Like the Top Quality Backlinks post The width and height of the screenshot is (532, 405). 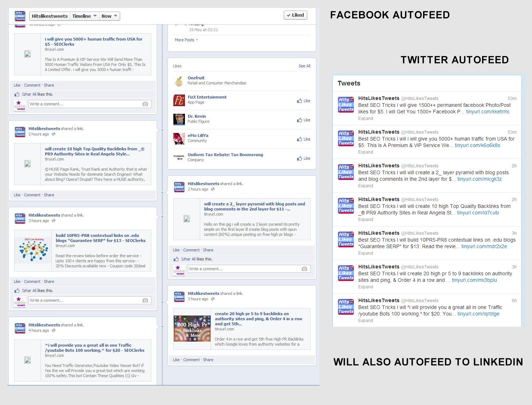[x=17, y=195]
